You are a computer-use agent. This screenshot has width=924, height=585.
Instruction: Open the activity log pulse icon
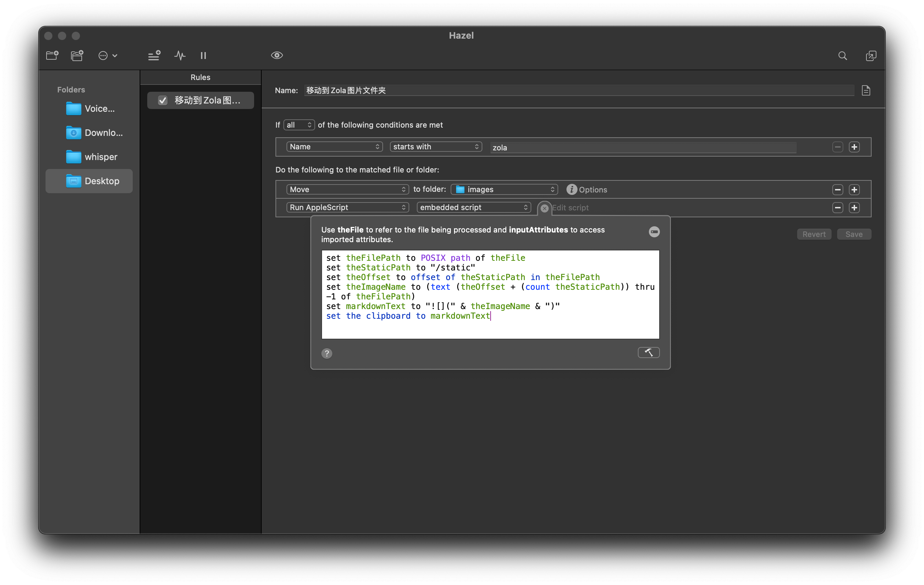click(180, 56)
